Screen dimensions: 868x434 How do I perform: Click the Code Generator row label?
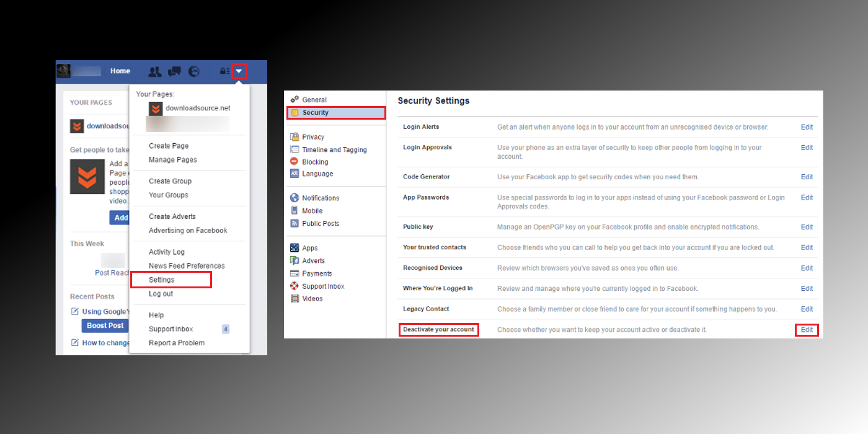pyautogui.click(x=427, y=177)
